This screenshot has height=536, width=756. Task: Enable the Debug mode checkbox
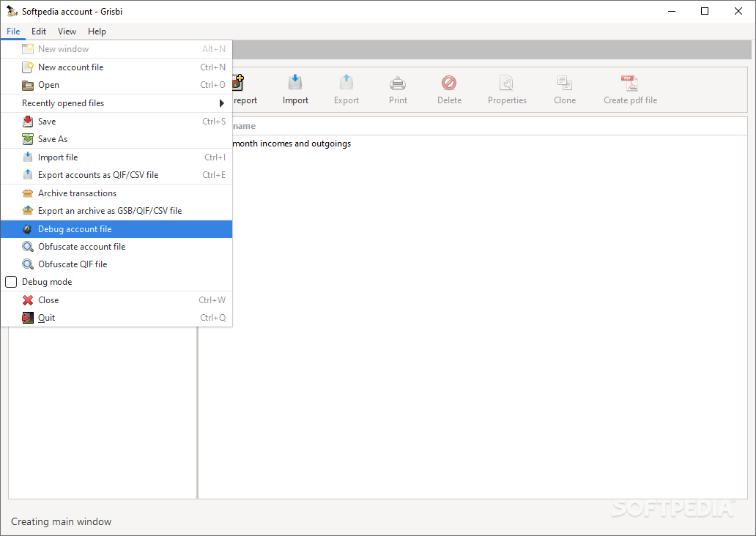pos(11,282)
